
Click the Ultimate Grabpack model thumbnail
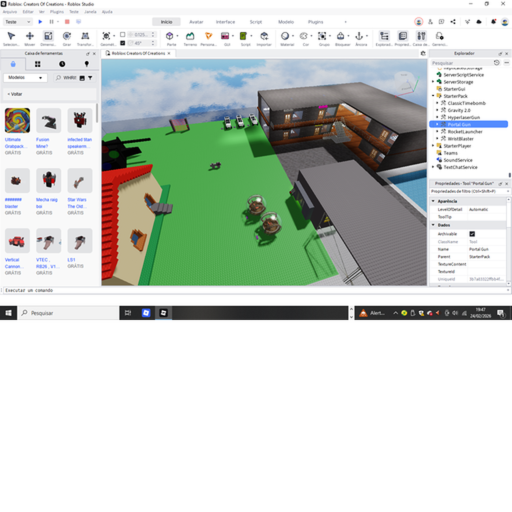tap(17, 120)
